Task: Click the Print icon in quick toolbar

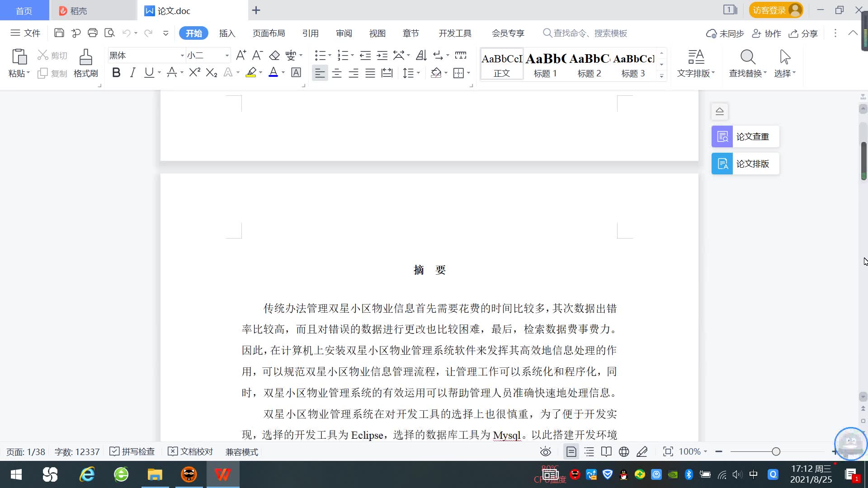Action: (93, 33)
